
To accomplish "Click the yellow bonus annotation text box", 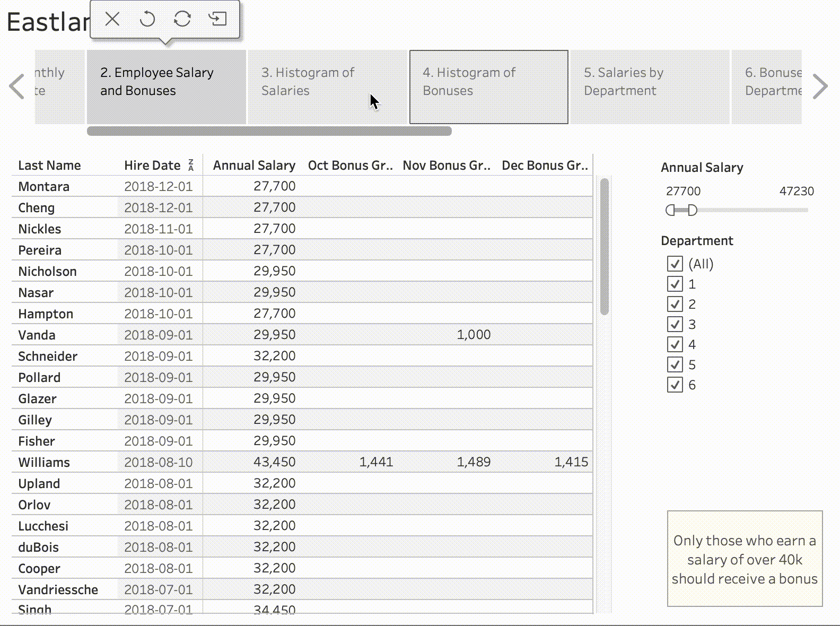I will (x=745, y=559).
